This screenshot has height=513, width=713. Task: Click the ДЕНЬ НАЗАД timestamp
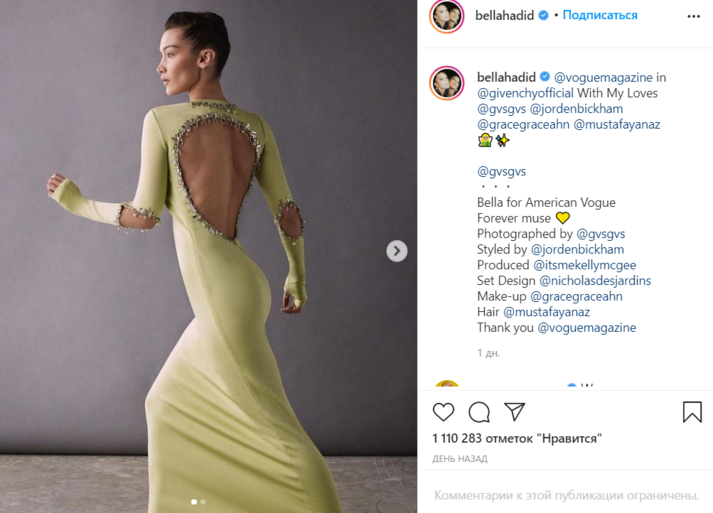[x=460, y=459]
